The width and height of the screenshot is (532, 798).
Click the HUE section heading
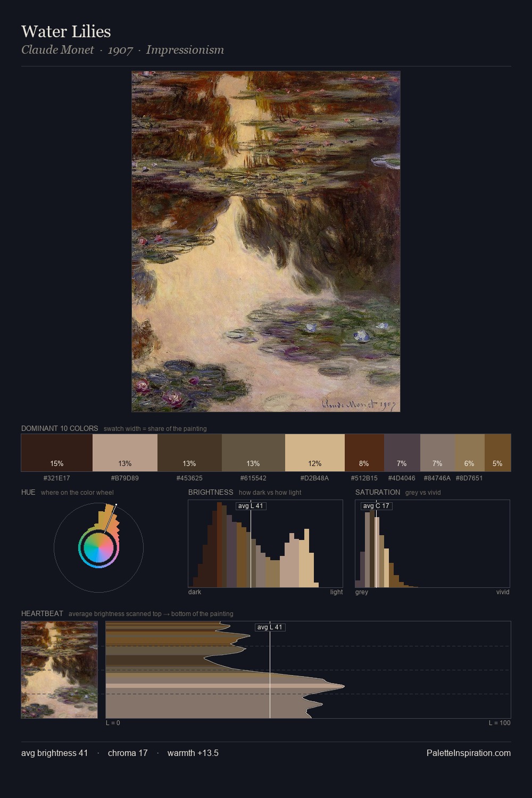click(28, 492)
